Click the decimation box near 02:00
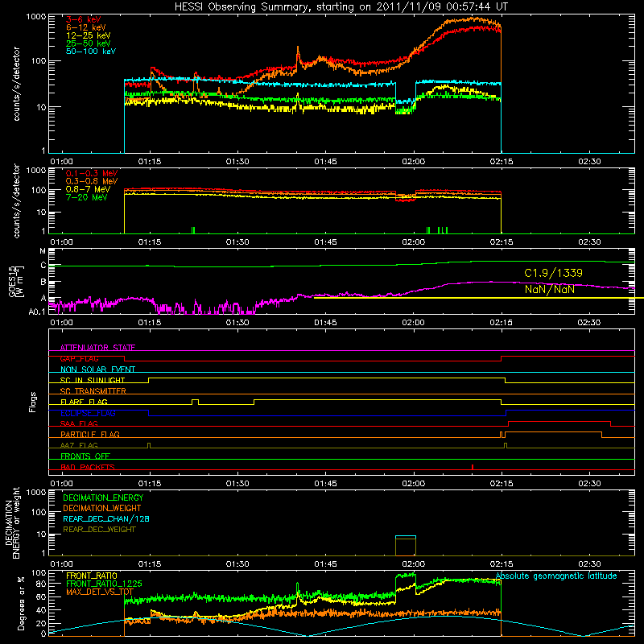This screenshot has height=644, width=644. (406, 546)
